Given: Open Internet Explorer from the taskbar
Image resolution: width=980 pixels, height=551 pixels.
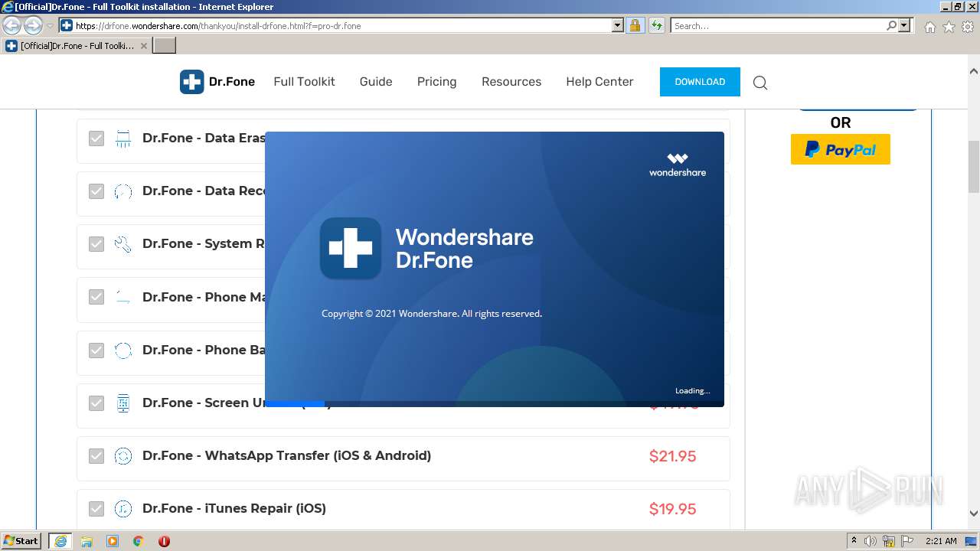Looking at the screenshot, I should tap(60, 541).
